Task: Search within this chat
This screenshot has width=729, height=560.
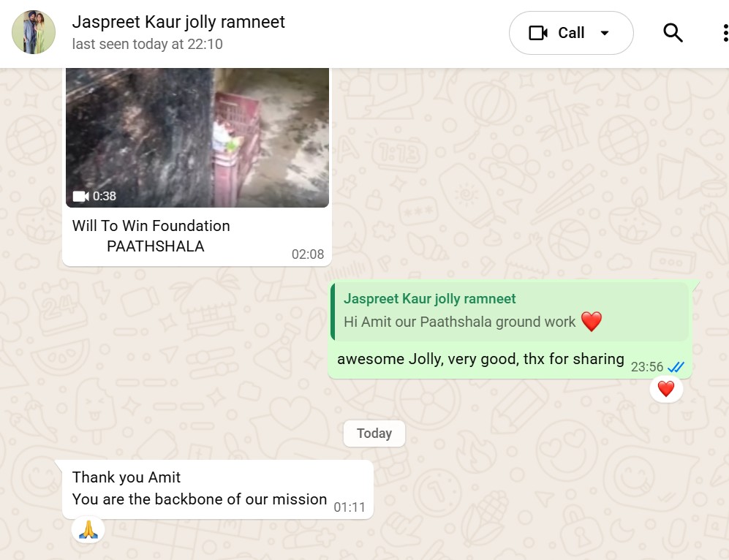Action: point(672,33)
